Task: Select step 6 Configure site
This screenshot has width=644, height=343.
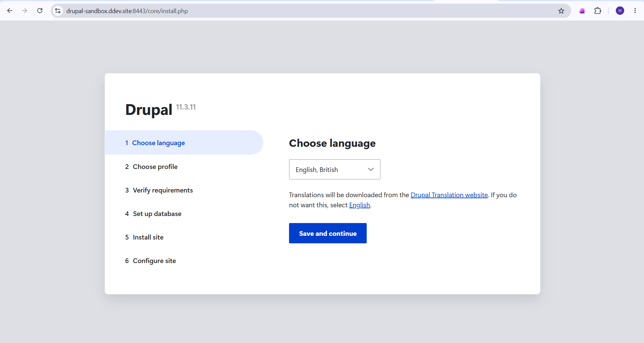Action: tap(150, 261)
